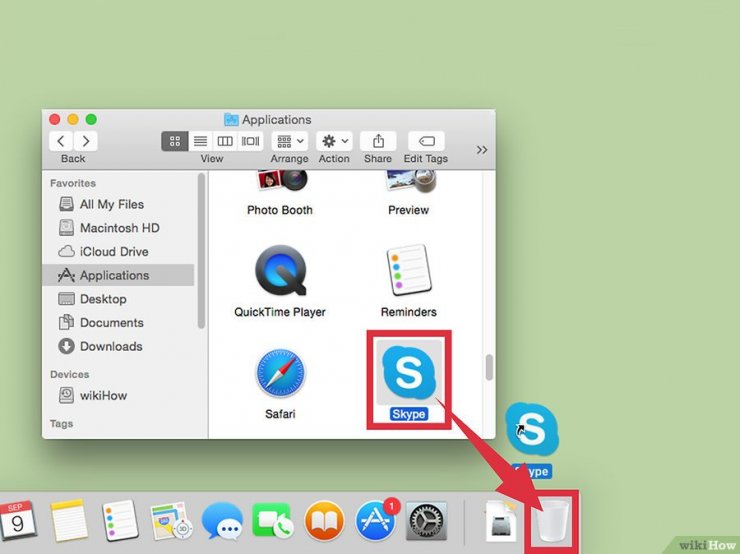Click the Reminders app icon
The width and height of the screenshot is (740, 554).
[408, 272]
